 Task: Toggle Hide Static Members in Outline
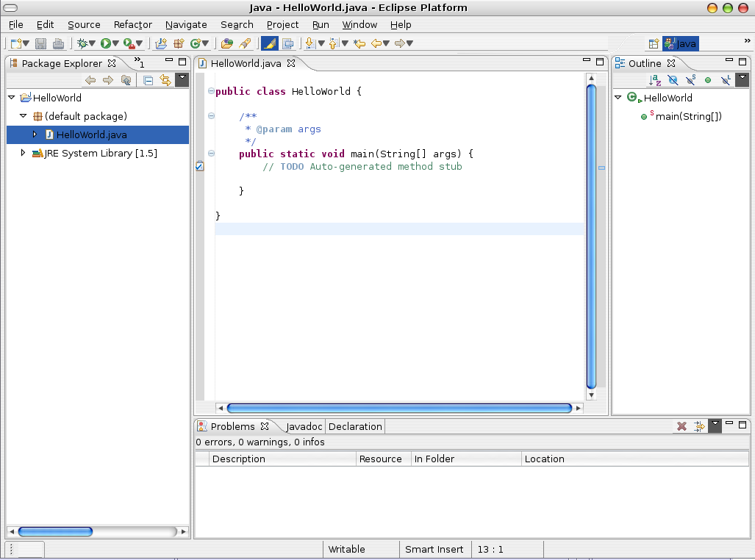point(690,80)
